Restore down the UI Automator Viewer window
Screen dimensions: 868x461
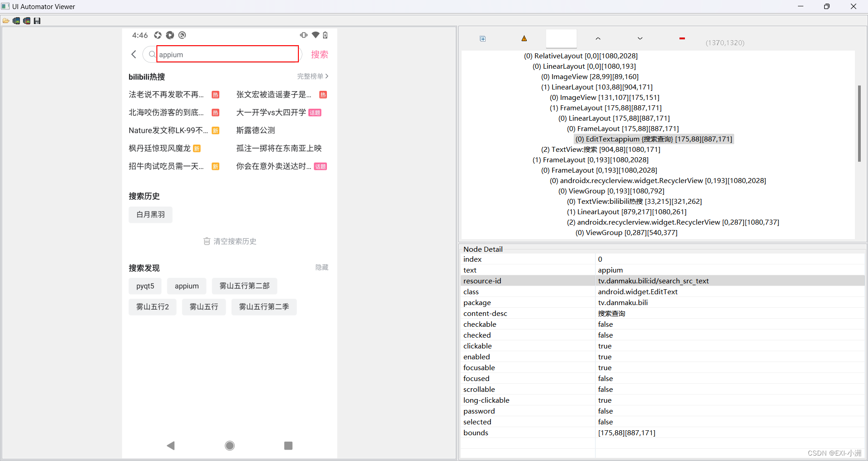tap(827, 6)
